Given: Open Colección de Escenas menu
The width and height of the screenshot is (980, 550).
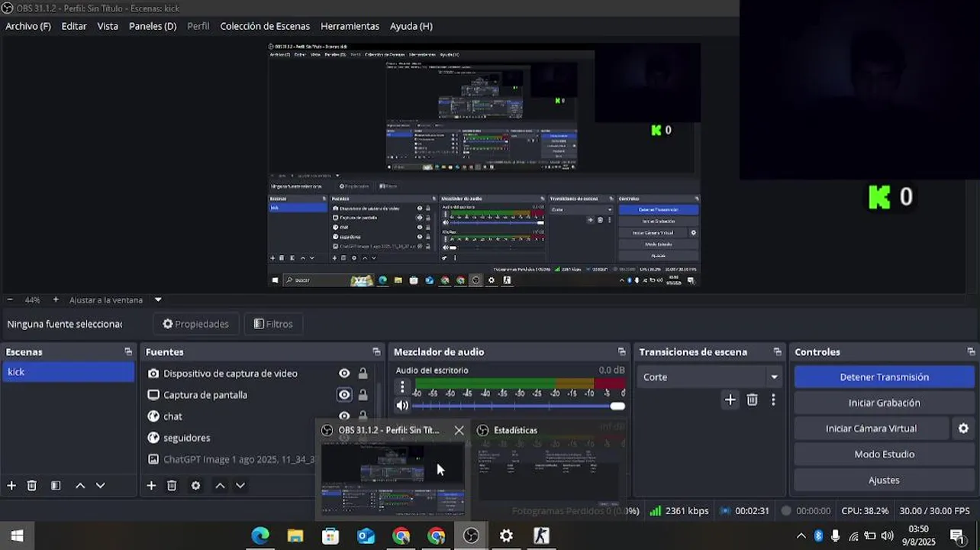Looking at the screenshot, I should [x=265, y=26].
